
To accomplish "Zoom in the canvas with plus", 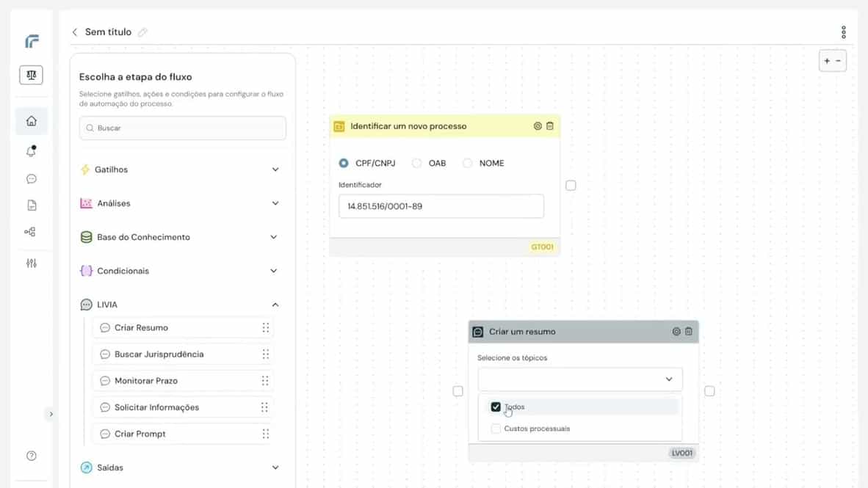I will [826, 61].
